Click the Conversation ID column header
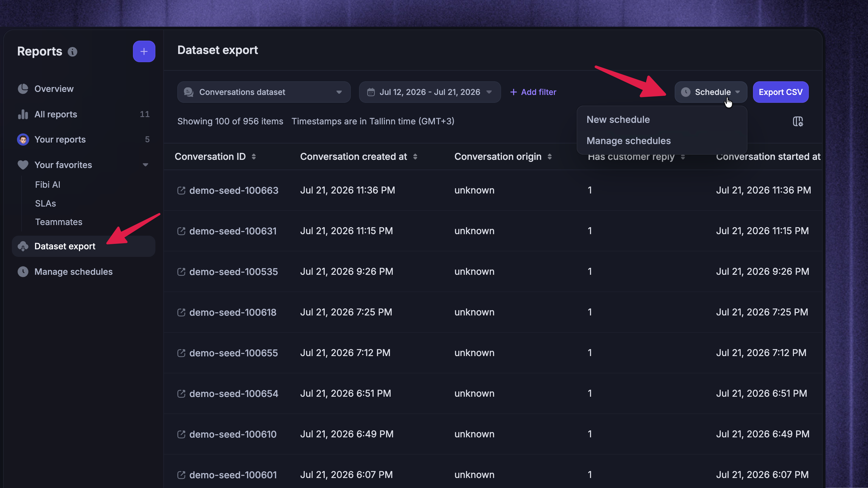Viewport: 868px width, 488px height. [x=210, y=156]
